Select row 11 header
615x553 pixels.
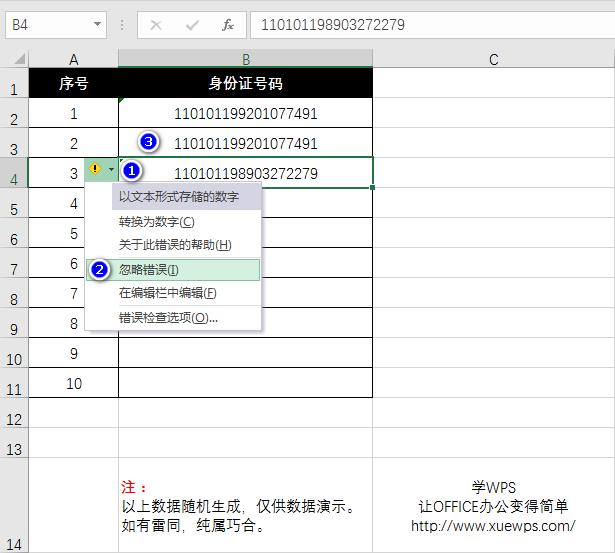(x=14, y=383)
